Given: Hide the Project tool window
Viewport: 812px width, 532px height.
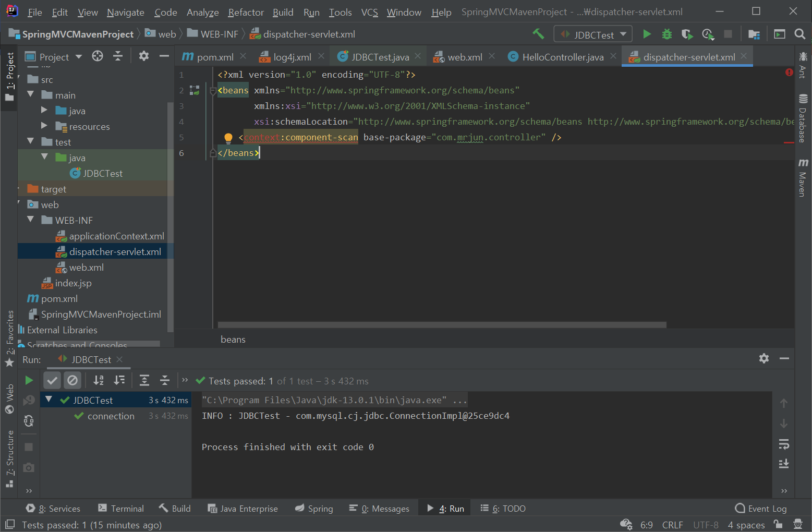Looking at the screenshot, I should pos(164,56).
